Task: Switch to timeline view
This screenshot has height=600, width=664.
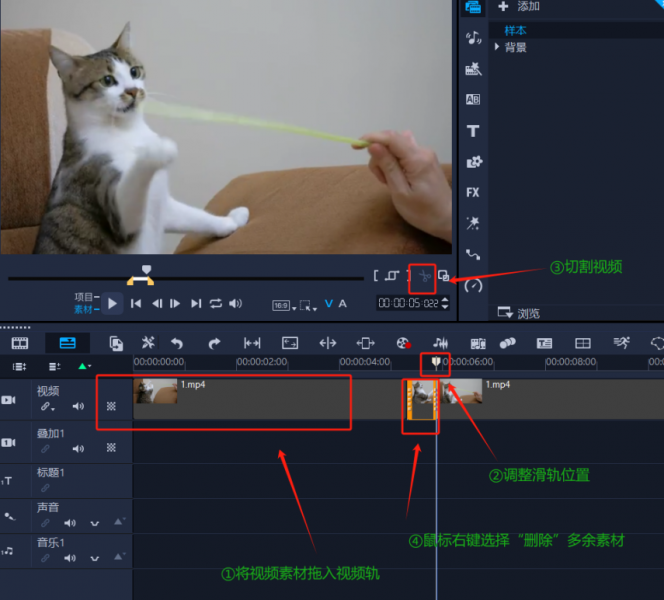Action: point(68,343)
